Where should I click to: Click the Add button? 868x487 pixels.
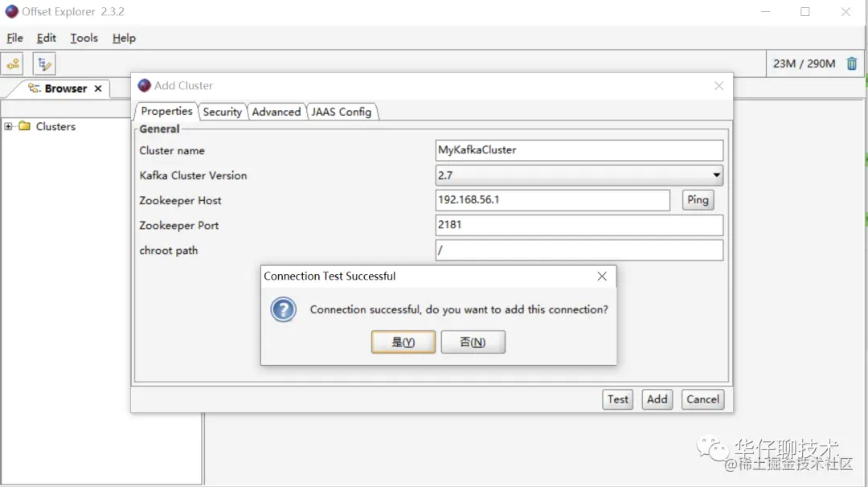[x=657, y=399]
